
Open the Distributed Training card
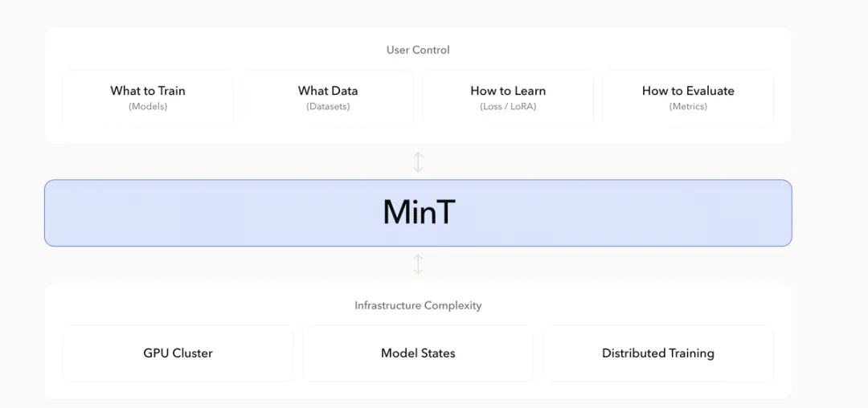(658, 353)
